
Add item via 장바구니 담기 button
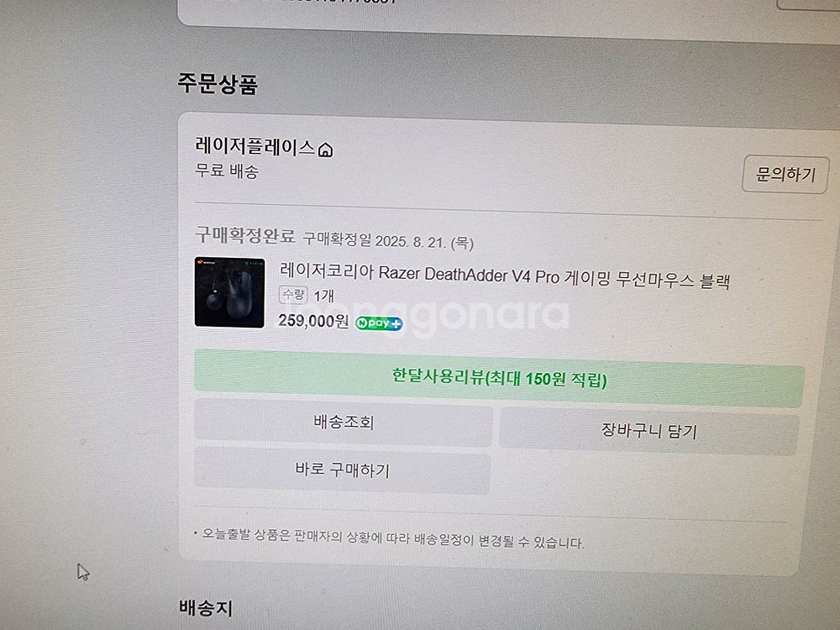click(649, 431)
